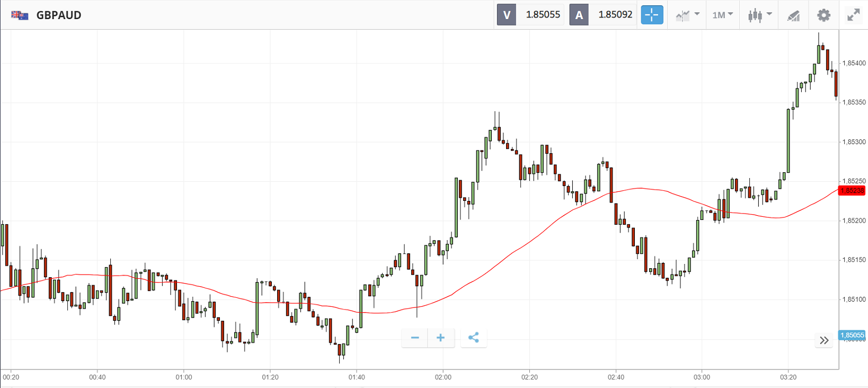The image size is (868, 388).
Task: Open chart settings gear
Action: point(823,15)
